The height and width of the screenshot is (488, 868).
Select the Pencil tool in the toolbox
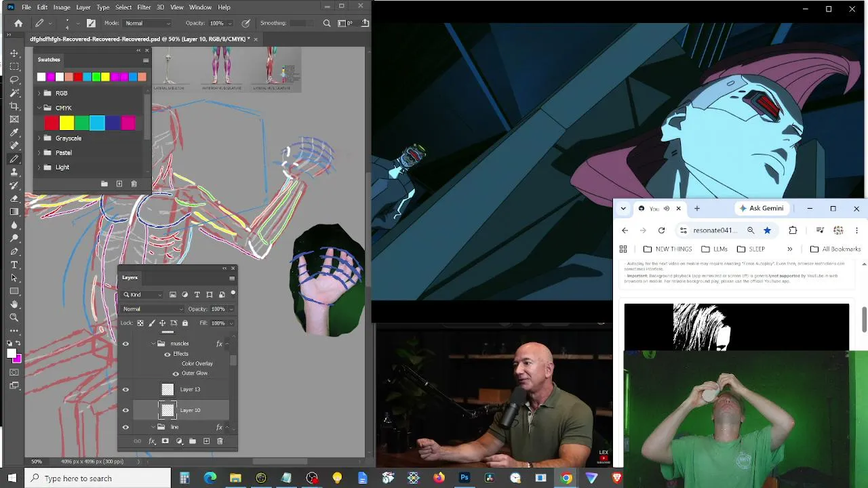[x=14, y=159]
